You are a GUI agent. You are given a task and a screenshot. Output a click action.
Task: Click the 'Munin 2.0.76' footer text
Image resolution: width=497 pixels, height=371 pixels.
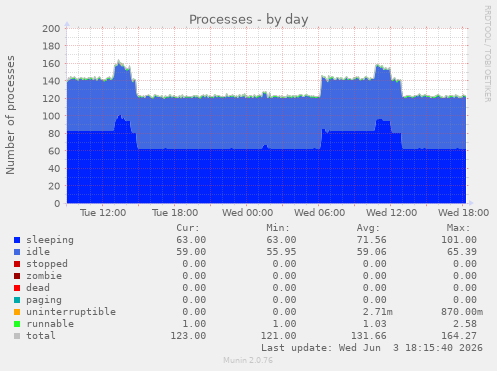click(x=248, y=361)
